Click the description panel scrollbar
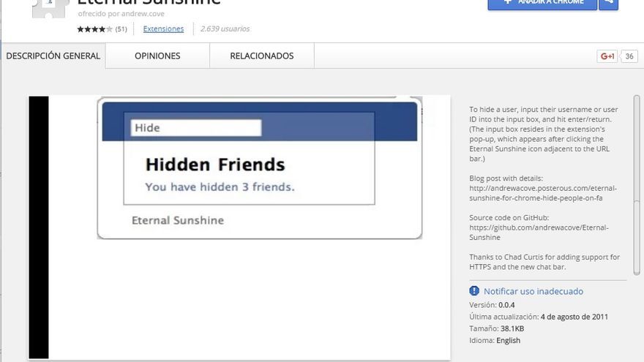644x362 pixels. tap(637, 185)
